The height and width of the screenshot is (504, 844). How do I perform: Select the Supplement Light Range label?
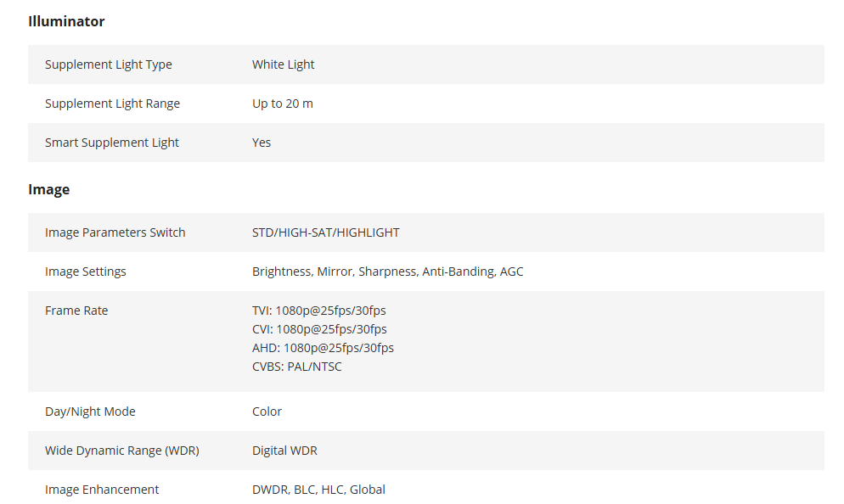[x=112, y=104]
